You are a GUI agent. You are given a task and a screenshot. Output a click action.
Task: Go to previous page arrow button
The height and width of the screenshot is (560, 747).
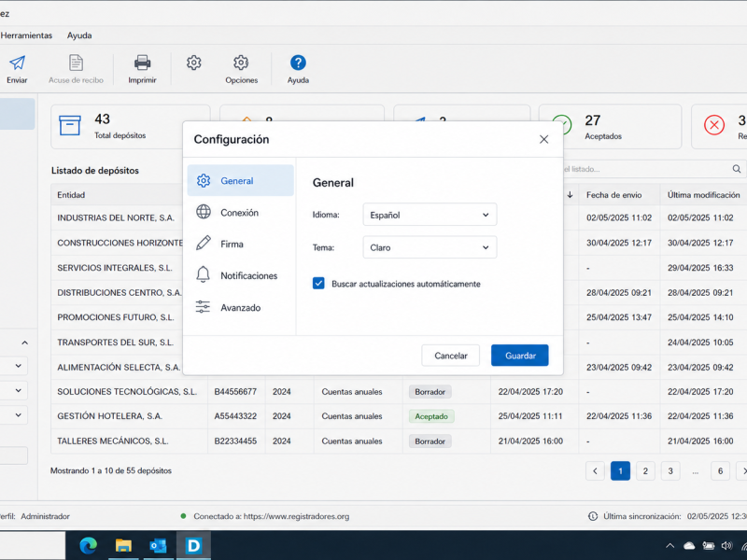point(595,471)
